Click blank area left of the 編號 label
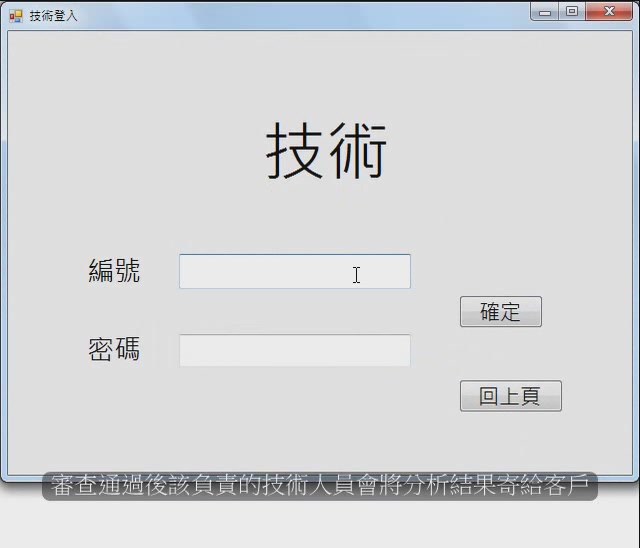Image resolution: width=640 pixels, height=548 pixels. (45, 271)
